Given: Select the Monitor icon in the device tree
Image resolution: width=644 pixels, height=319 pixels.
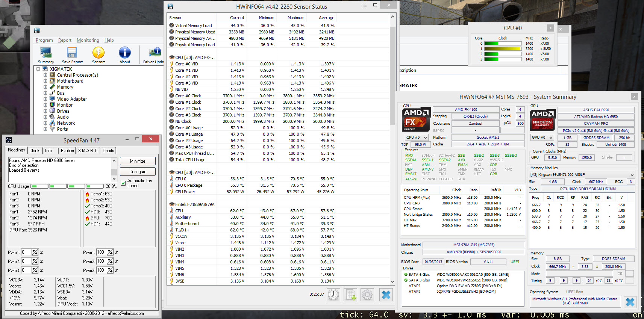Looking at the screenshot, I should coord(52,105).
